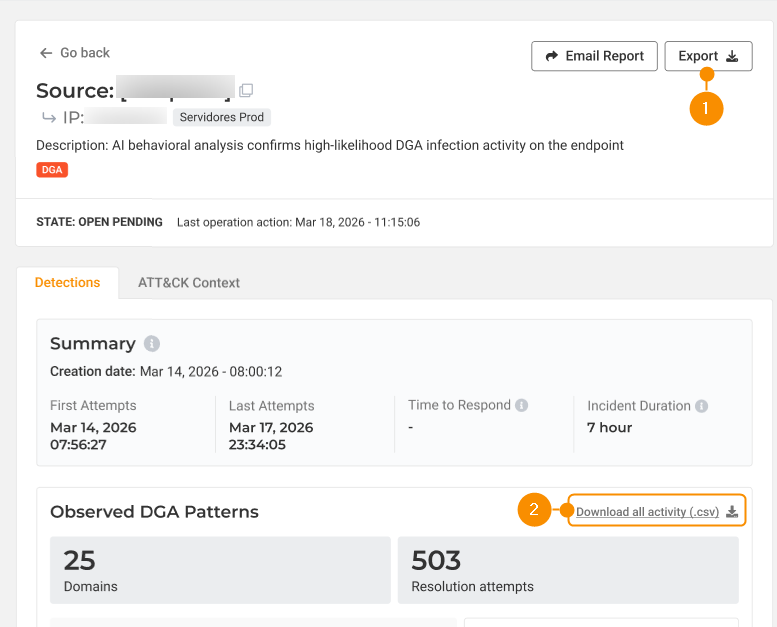Click the Servidores Prod group tag
Screen dimensions: 777x627
coord(222,117)
